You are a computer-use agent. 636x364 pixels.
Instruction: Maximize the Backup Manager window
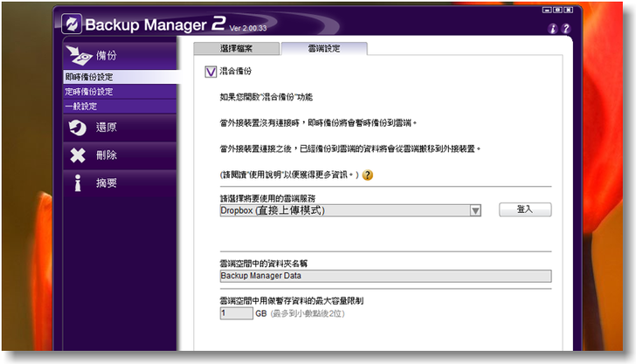(x=557, y=10)
